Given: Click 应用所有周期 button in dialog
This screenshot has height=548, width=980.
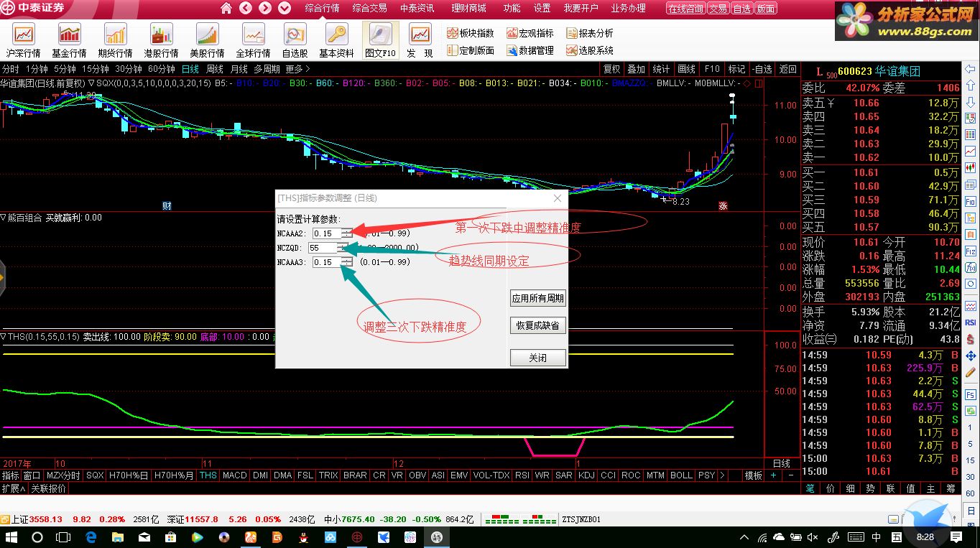Looking at the screenshot, I should tap(537, 298).
